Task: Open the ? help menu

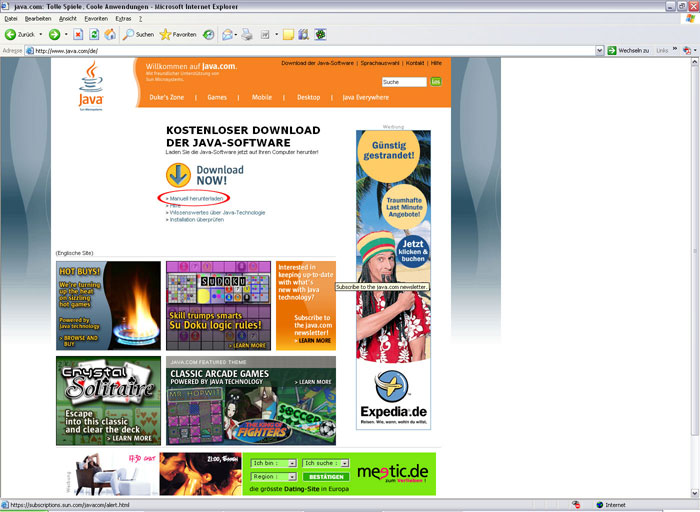Action: [x=140, y=19]
